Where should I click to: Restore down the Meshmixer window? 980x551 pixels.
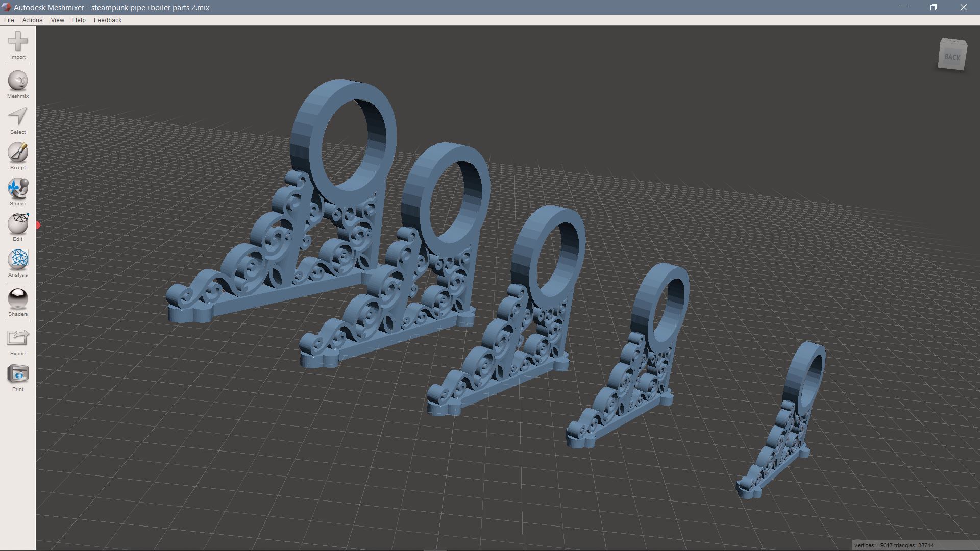coord(934,7)
